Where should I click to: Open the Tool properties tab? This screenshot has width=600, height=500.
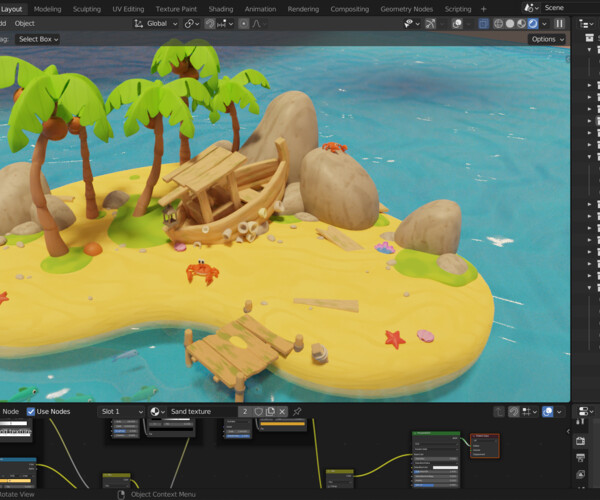[580, 422]
